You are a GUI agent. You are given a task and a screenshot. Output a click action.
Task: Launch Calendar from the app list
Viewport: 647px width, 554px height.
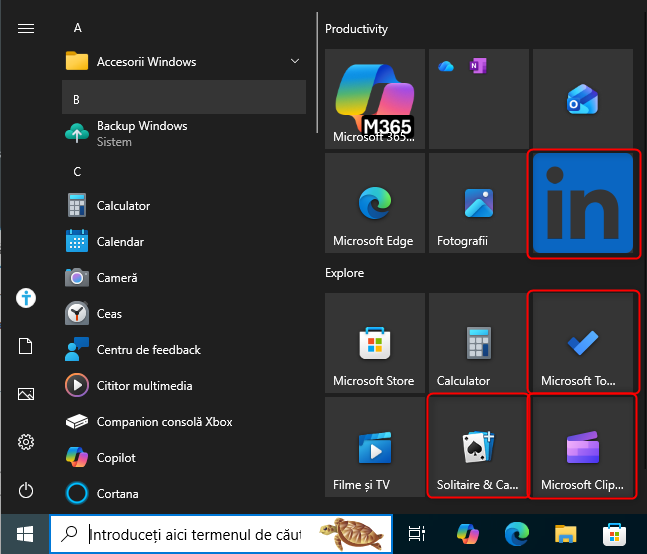[x=184, y=241]
